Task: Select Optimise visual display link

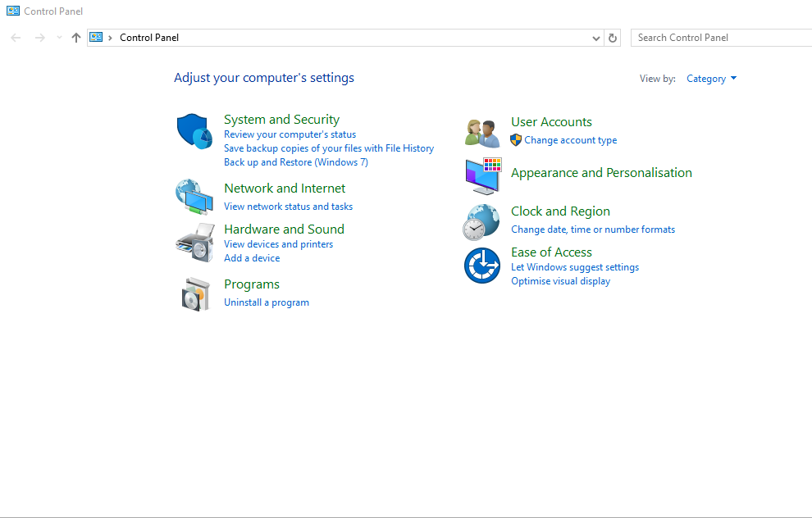Action: 561,281
